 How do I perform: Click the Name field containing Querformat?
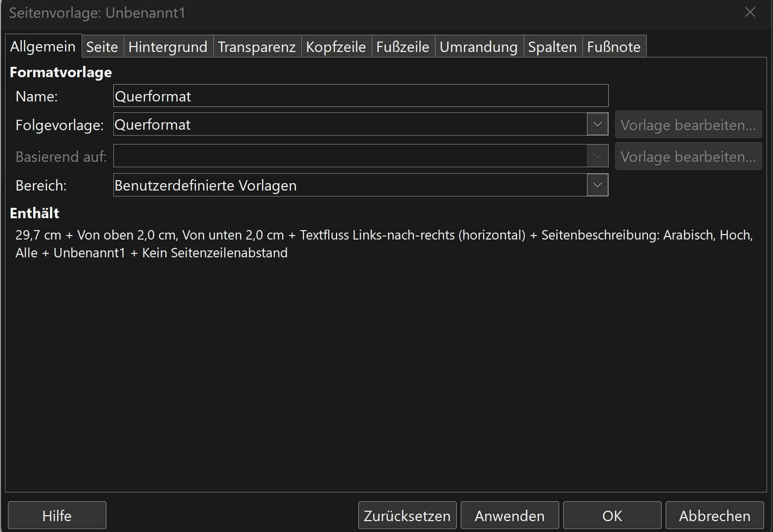click(360, 96)
